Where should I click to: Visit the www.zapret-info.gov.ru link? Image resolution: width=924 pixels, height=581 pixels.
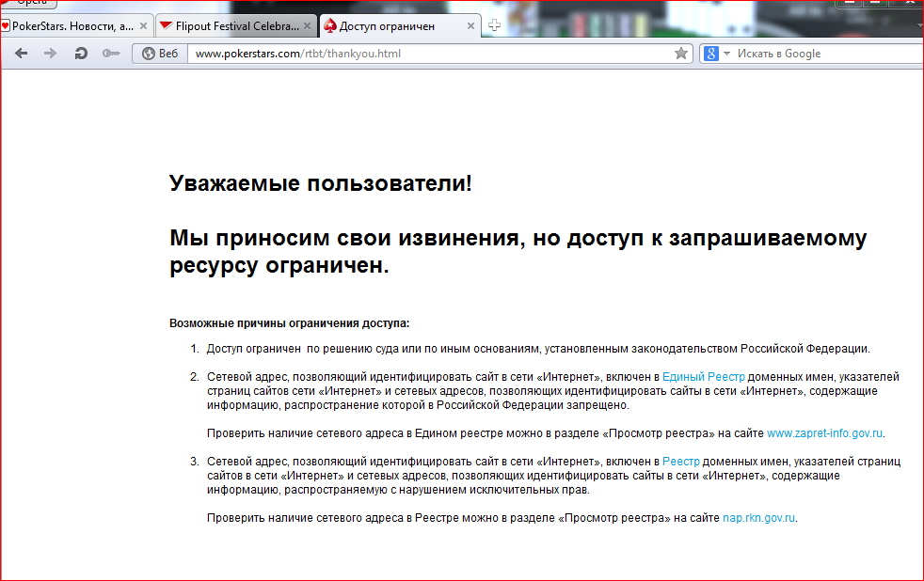[824, 433]
